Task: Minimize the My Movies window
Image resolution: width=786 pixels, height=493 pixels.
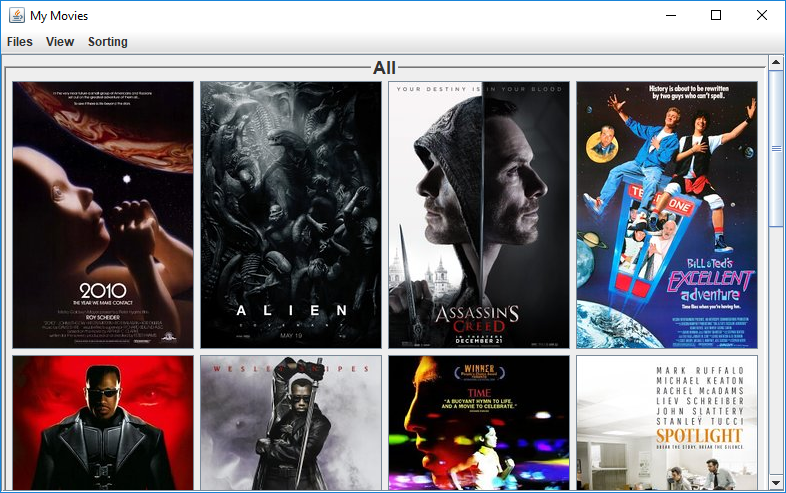Action: coord(671,16)
